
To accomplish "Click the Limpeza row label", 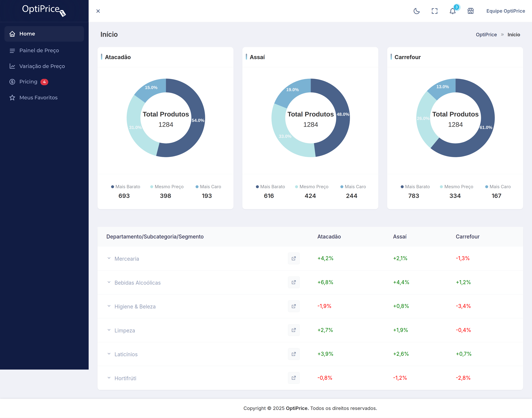I will [125, 330].
